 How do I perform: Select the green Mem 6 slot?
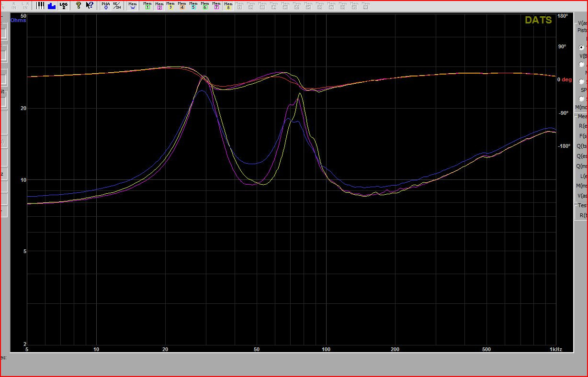(205, 6)
